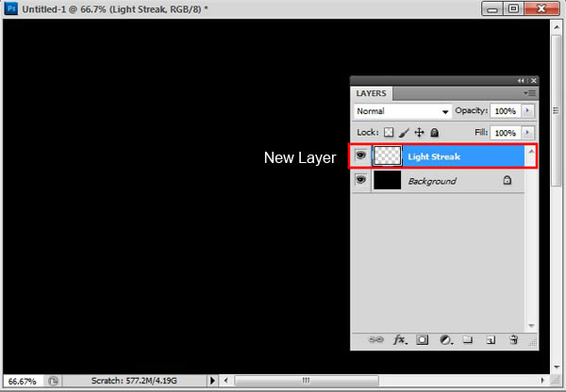Create a new layer
The height and width of the screenshot is (392, 566).
(x=491, y=340)
